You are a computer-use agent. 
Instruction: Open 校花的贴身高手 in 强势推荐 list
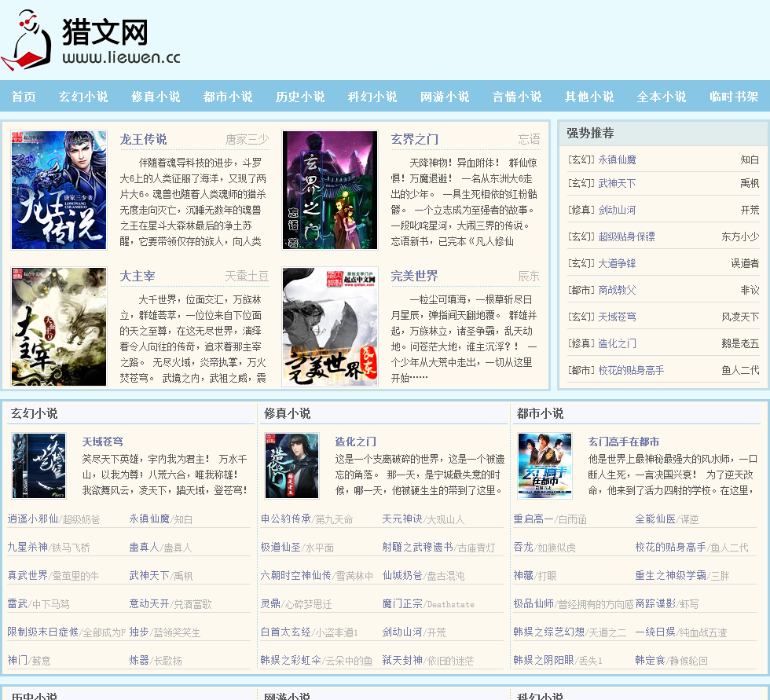point(631,370)
